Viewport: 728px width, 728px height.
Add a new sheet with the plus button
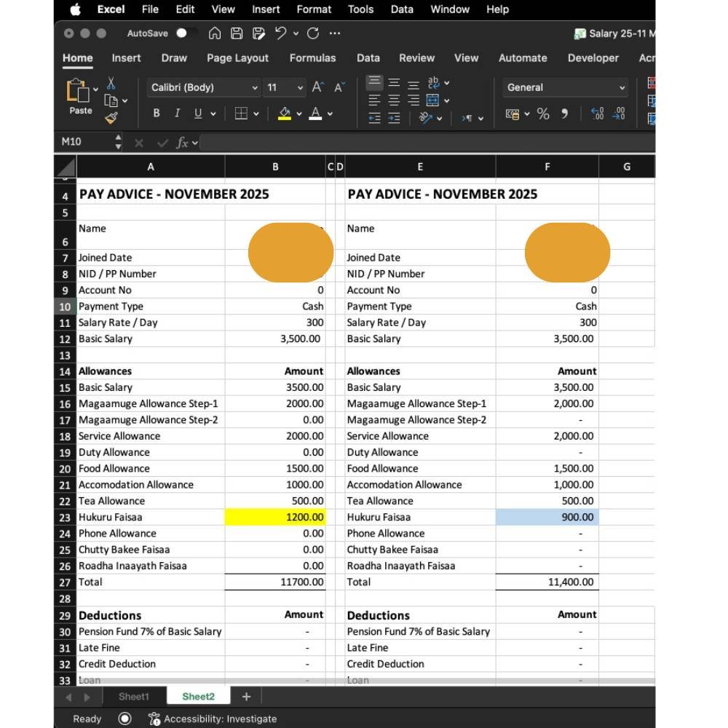tap(246, 697)
